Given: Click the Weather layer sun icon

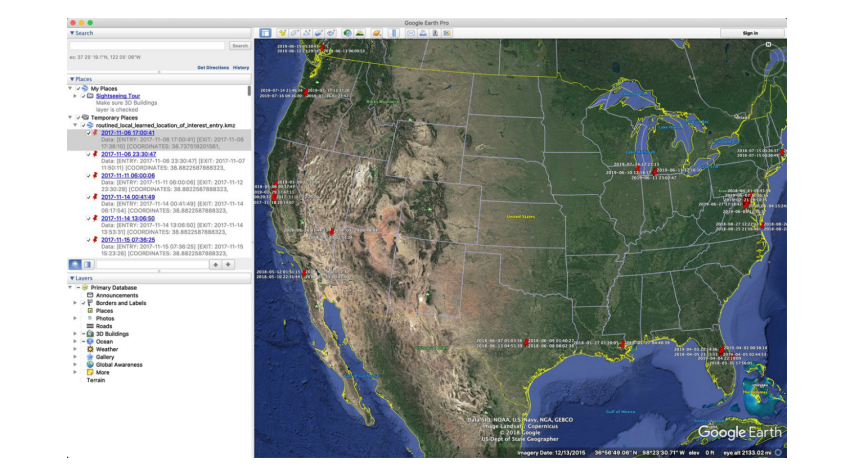Looking at the screenshot, I should [90, 350].
